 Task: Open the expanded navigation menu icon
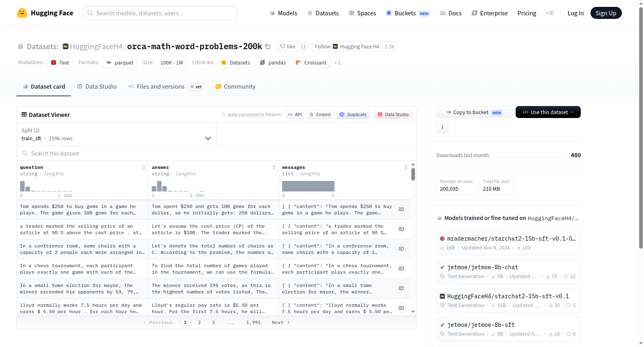pyautogui.click(x=549, y=13)
